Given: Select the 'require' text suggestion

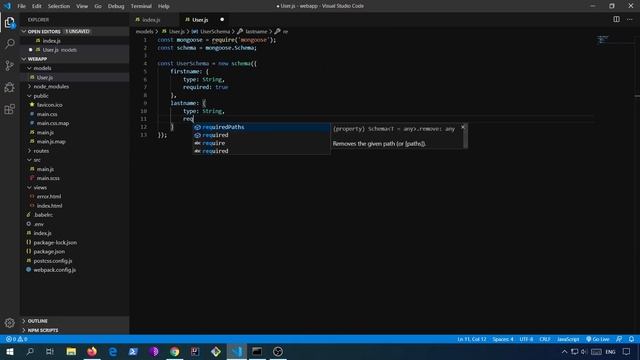Looking at the screenshot, I should [261, 143].
